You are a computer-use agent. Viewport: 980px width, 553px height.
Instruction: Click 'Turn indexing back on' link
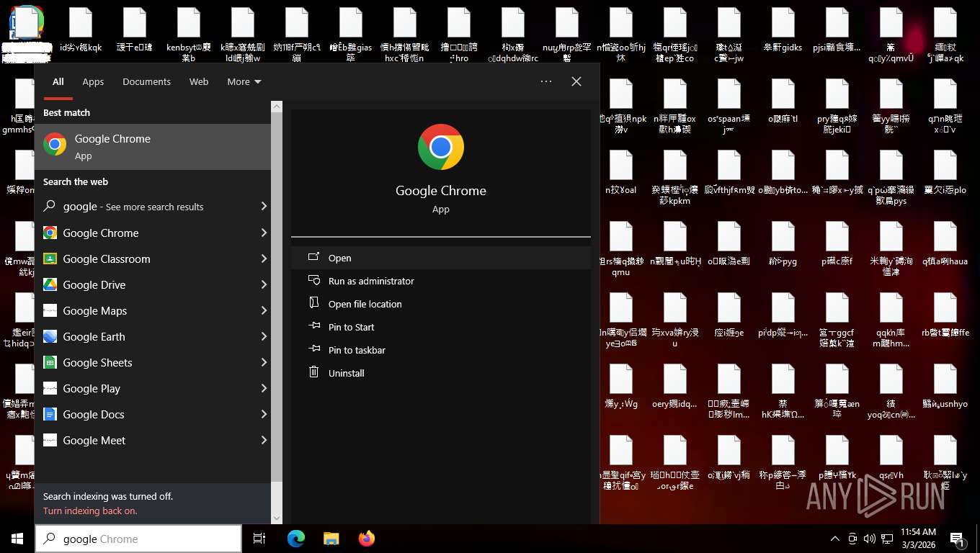point(90,511)
